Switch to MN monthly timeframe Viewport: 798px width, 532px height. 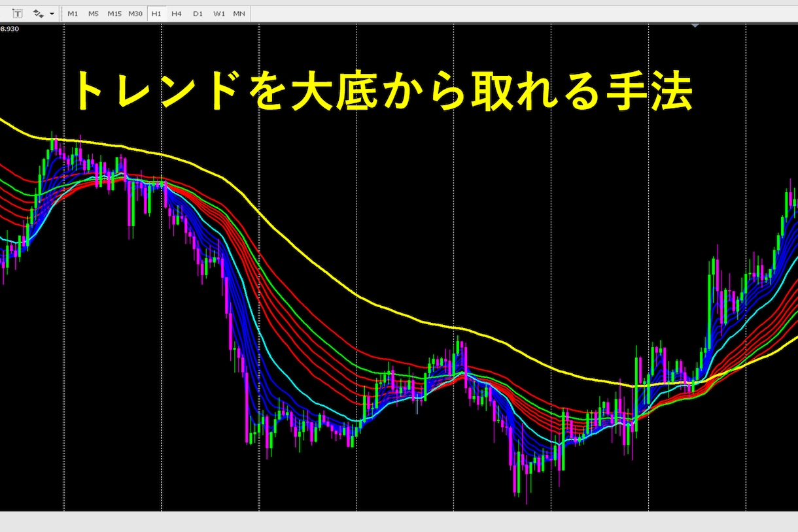point(239,13)
